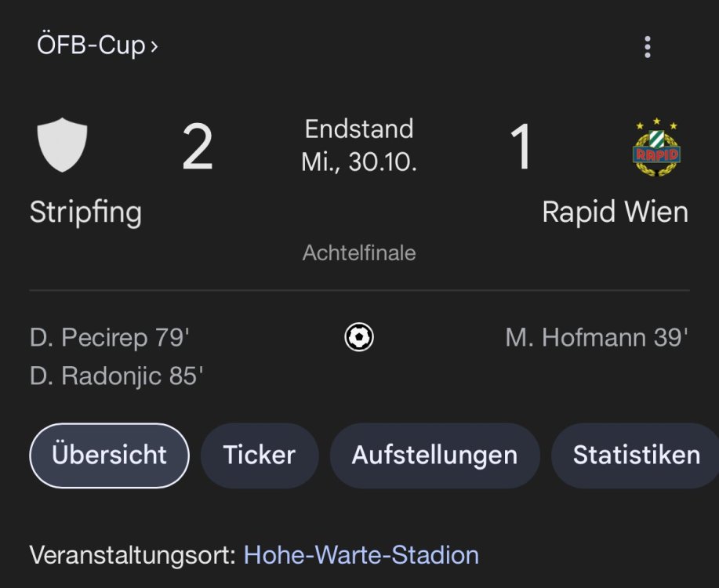Click the Stripfing score of 2

[198, 149]
